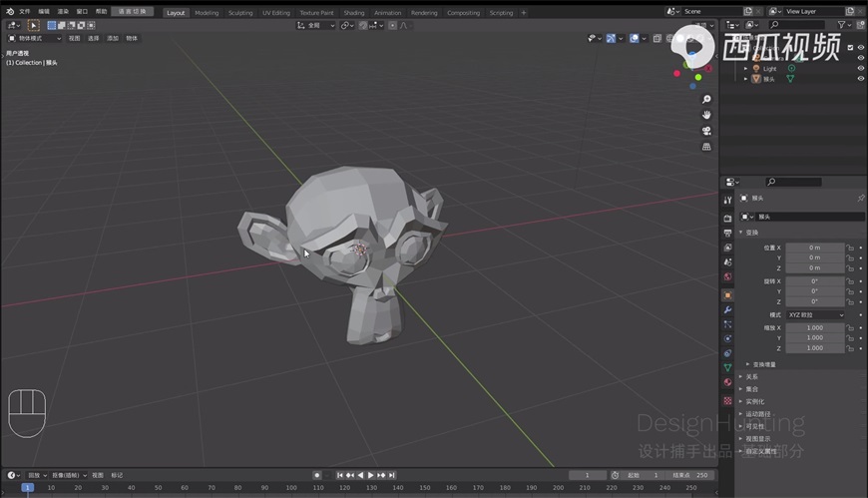Toggle lock for Location Y
Viewport: 868px width, 498px height.
(850, 257)
